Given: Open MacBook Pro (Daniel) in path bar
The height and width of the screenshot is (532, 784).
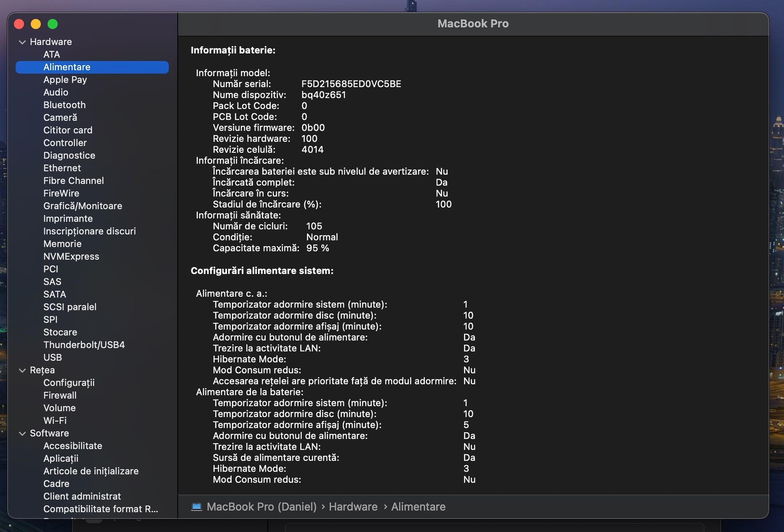Looking at the screenshot, I should [261, 507].
